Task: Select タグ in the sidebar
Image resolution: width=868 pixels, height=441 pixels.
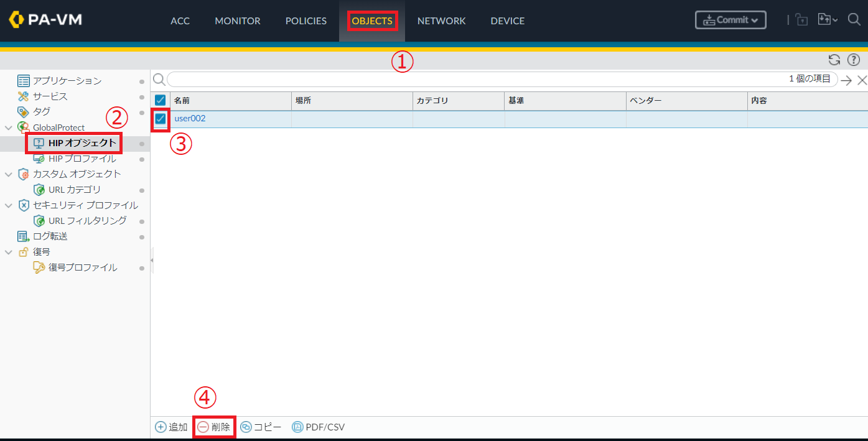Action: pos(42,112)
